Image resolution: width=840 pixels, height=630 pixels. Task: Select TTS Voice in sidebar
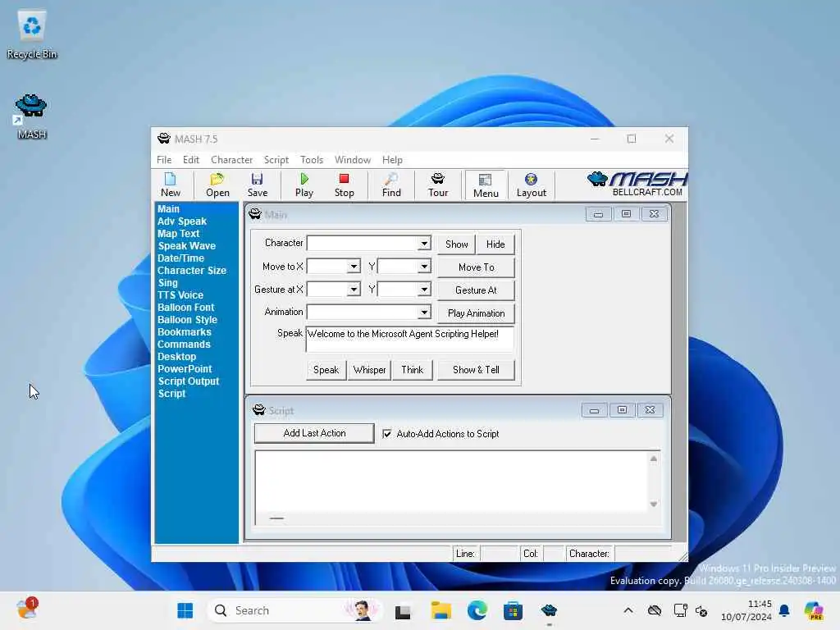(x=180, y=295)
